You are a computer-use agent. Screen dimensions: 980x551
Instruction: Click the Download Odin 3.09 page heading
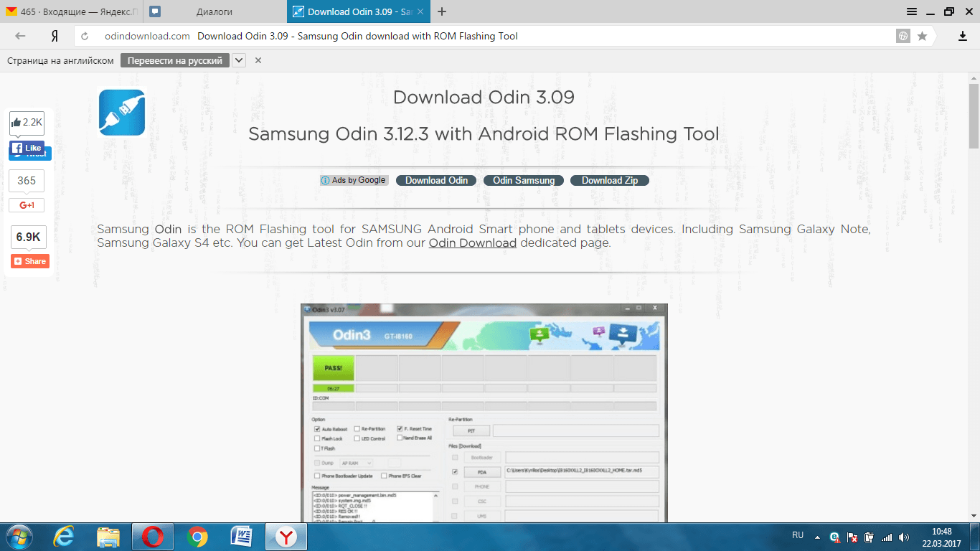pos(484,98)
